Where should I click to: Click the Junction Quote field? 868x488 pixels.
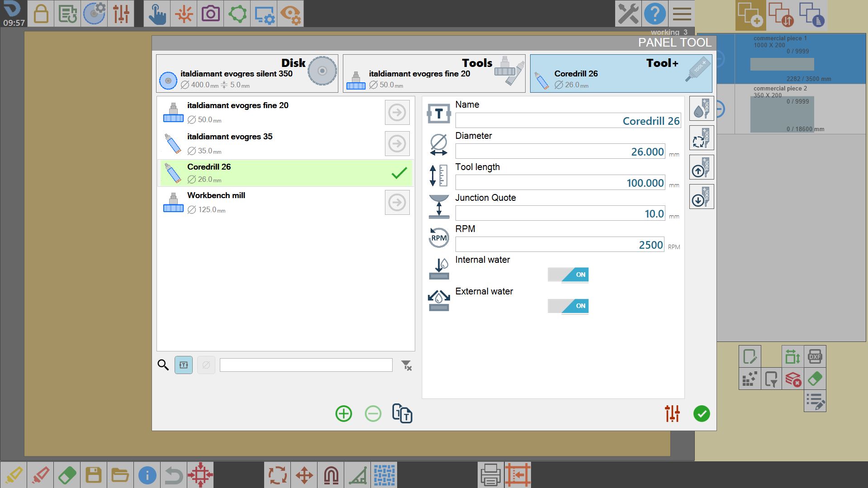(x=560, y=213)
